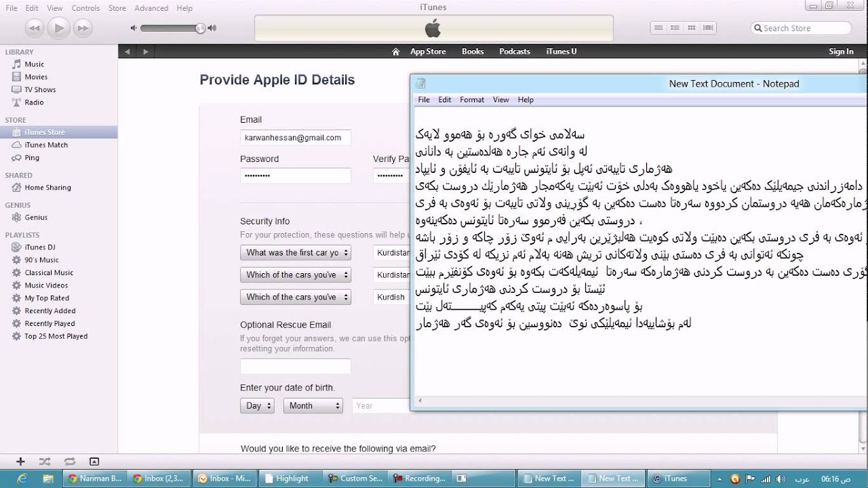Image resolution: width=868 pixels, height=488 pixels.
Task: Open iTunes Match in the sidebar
Action: click(46, 145)
